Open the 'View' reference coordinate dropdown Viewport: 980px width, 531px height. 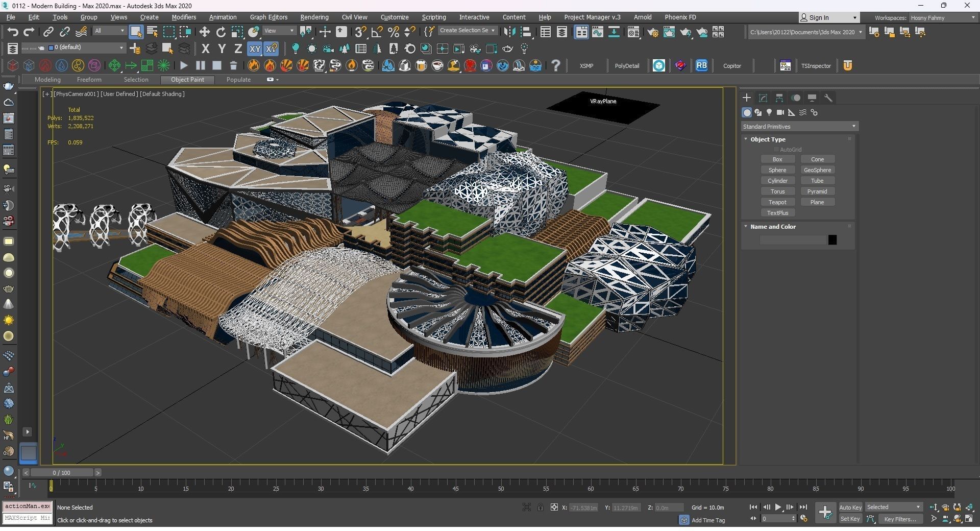click(x=279, y=31)
